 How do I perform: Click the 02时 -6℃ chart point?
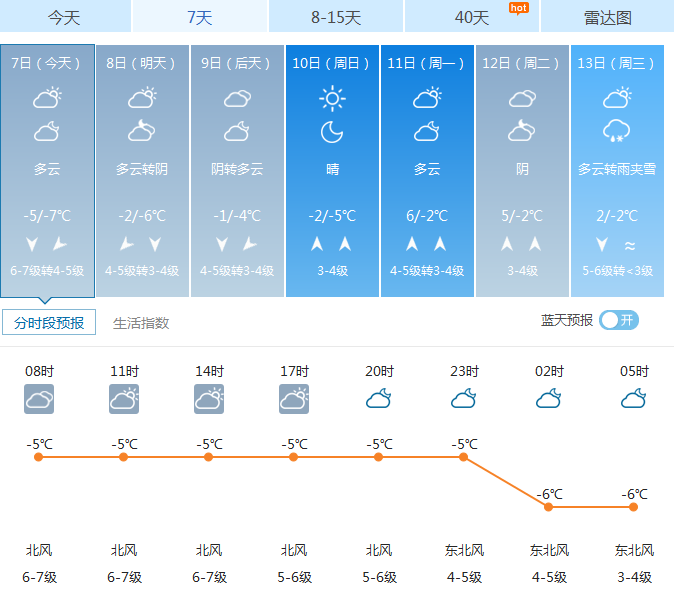[548, 507]
